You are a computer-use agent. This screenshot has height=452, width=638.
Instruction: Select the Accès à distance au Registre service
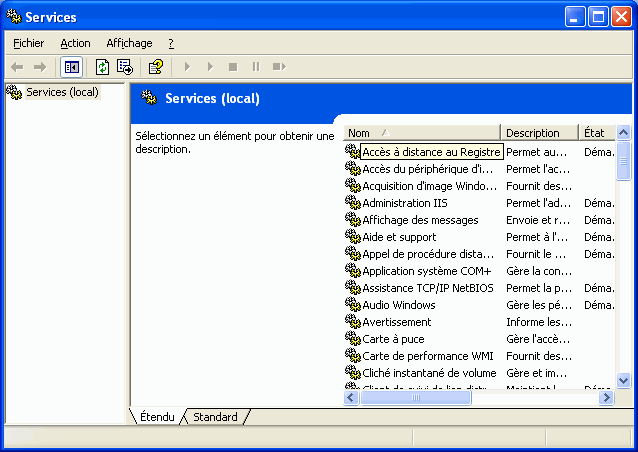click(431, 152)
